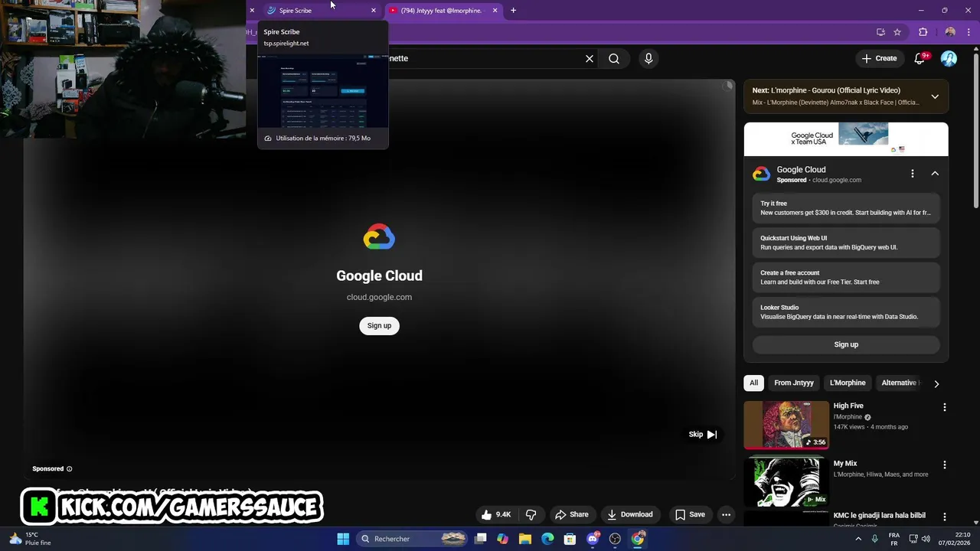Click the install app icon in address bar
Image resolution: width=980 pixels, height=551 pixels.
pyautogui.click(x=880, y=32)
